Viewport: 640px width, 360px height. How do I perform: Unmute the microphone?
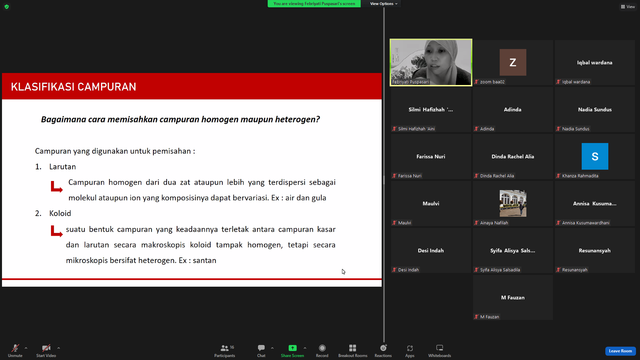click(15, 350)
